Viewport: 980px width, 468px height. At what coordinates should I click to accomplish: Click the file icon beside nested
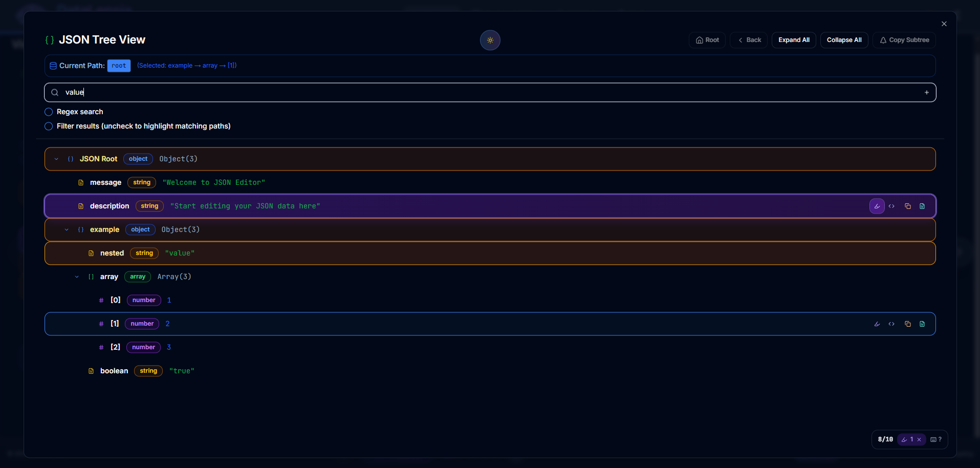point(91,253)
